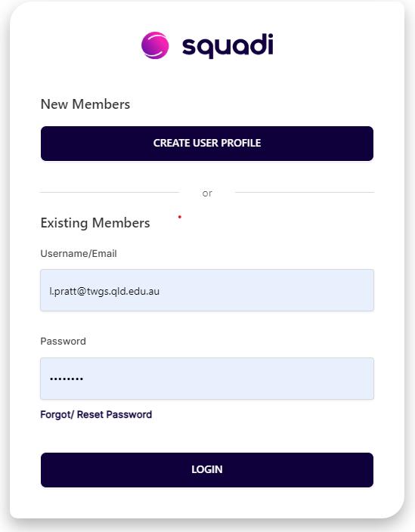Click the divider line left of "or"
This screenshot has width=415, height=532.
(x=110, y=193)
